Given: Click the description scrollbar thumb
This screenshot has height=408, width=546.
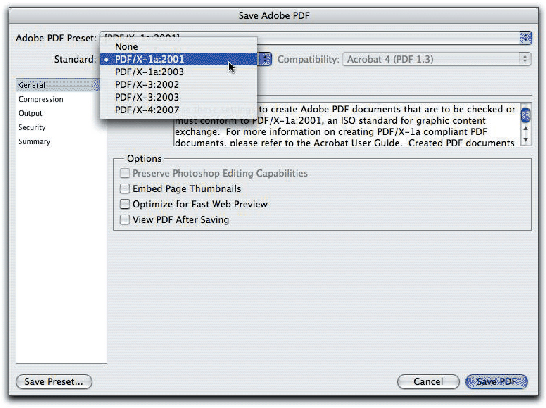Looking at the screenshot, I should [x=526, y=115].
